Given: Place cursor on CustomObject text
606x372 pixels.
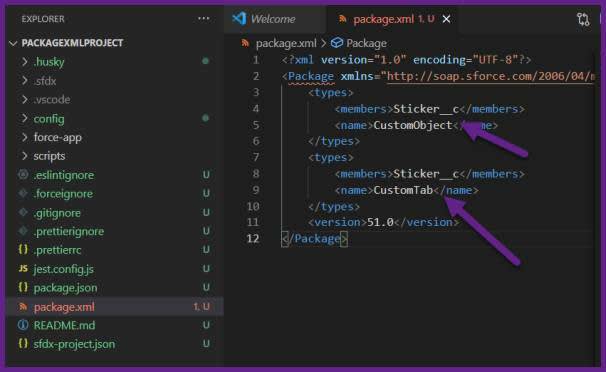Looking at the screenshot, I should click(x=412, y=125).
